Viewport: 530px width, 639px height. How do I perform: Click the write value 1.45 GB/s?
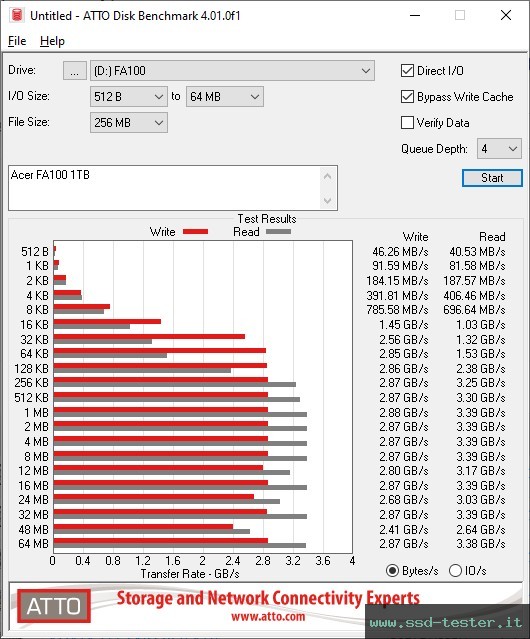(404, 325)
